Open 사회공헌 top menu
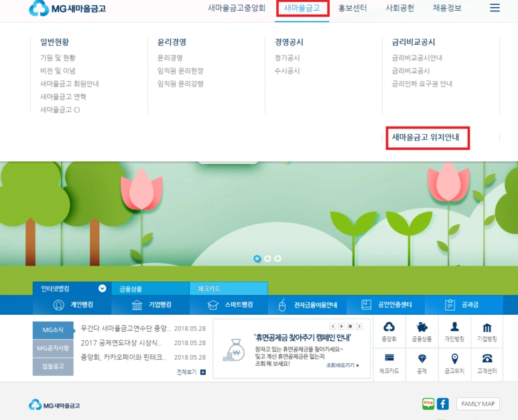The width and height of the screenshot is (518, 420). 400,8
